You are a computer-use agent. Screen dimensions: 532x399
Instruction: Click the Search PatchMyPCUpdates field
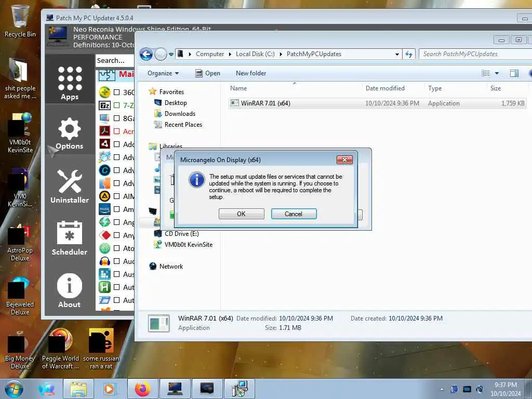pyautogui.click(x=475, y=54)
